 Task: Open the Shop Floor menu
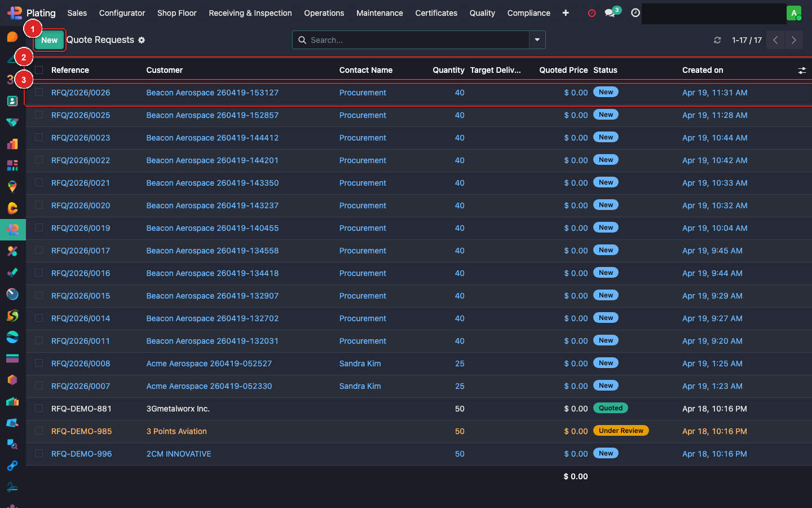click(176, 13)
